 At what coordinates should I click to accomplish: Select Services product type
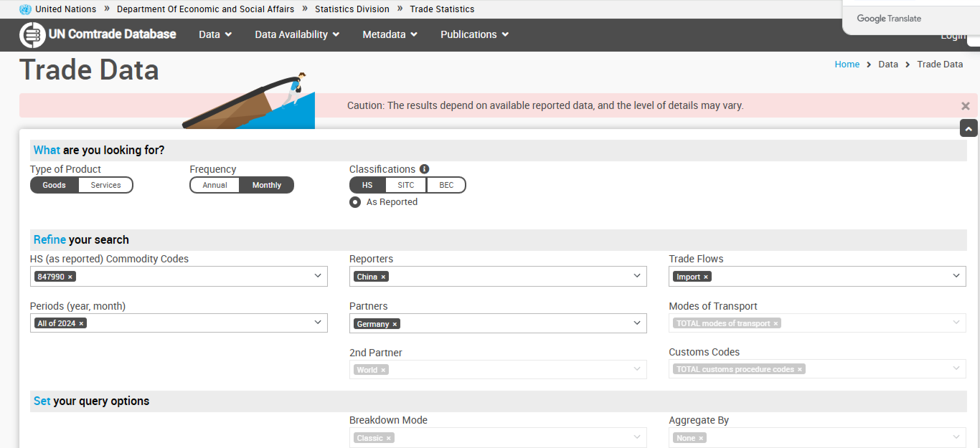click(x=105, y=185)
